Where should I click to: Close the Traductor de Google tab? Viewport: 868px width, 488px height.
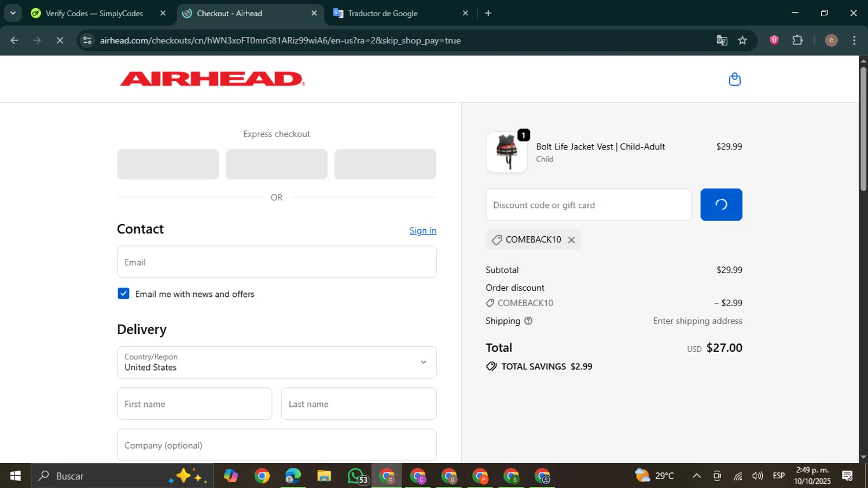[465, 13]
